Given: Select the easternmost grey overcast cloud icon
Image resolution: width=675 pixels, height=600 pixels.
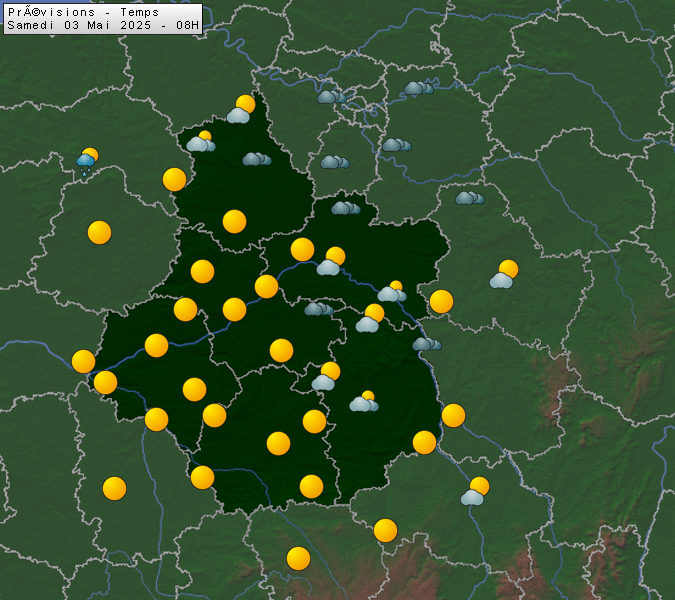Looking at the screenshot, I should (470, 198).
